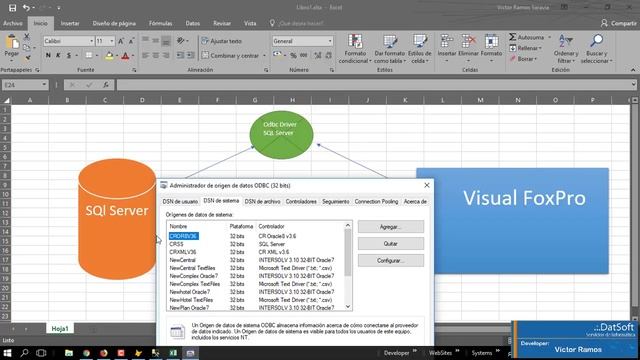Select the CRXMLV36 data source row
Screen dimensions: 640x360
(256, 252)
